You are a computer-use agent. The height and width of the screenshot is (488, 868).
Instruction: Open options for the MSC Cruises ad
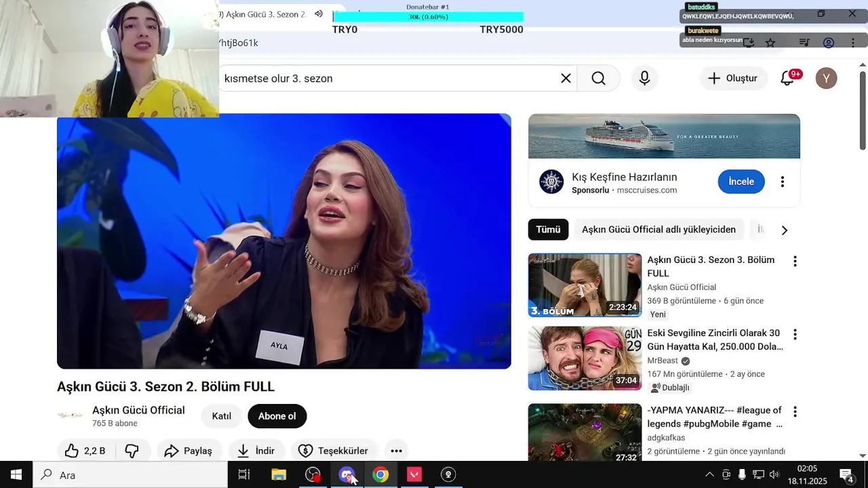tap(783, 182)
